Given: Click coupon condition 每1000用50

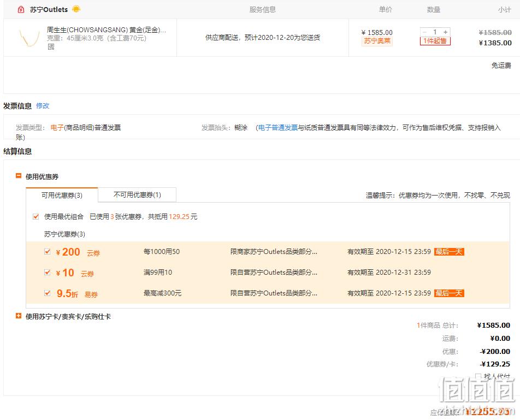Looking at the screenshot, I should (x=162, y=252).
